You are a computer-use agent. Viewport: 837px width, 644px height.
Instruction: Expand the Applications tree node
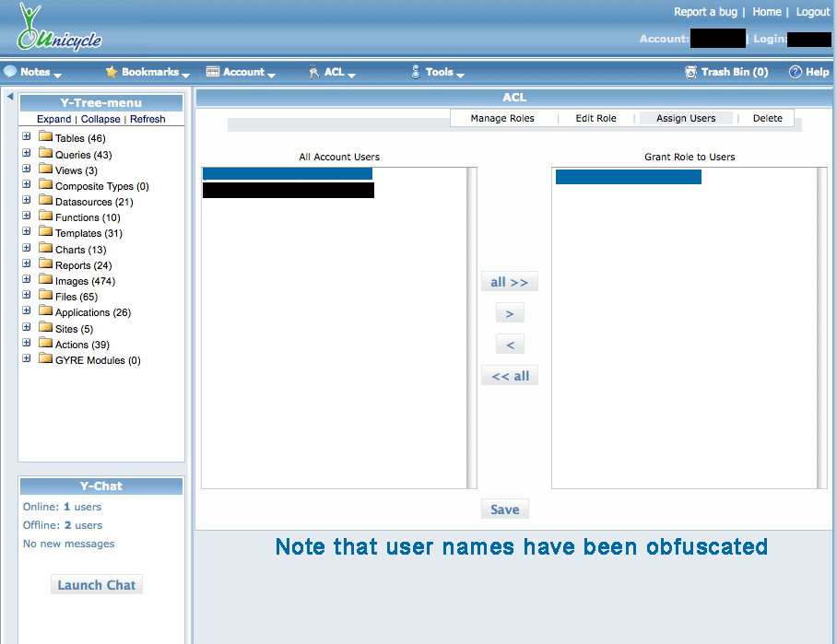(27, 311)
